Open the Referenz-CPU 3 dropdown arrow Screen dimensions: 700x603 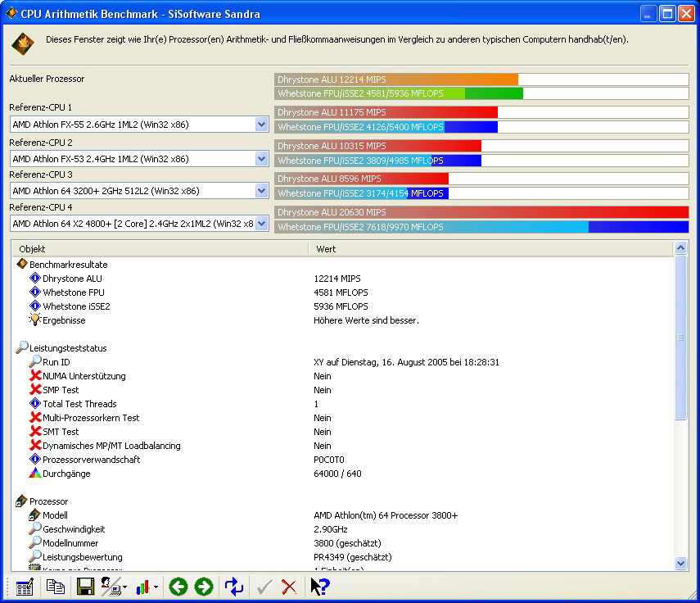coord(262,191)
